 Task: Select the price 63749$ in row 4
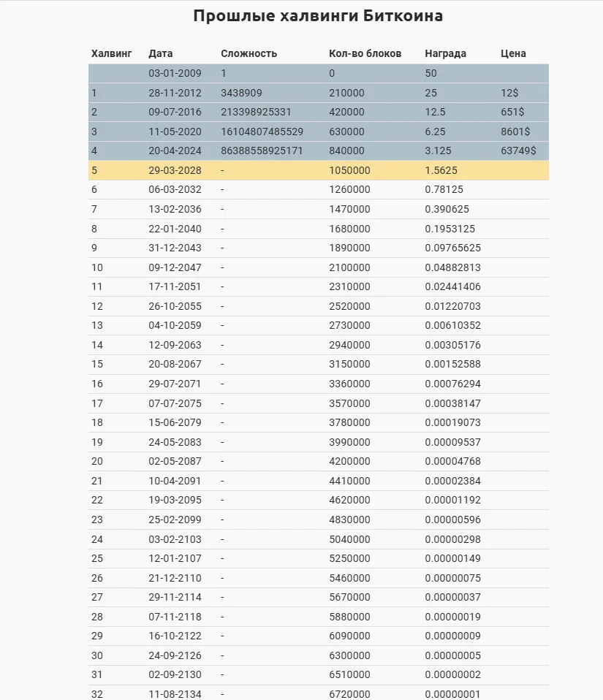coord(518,151)
